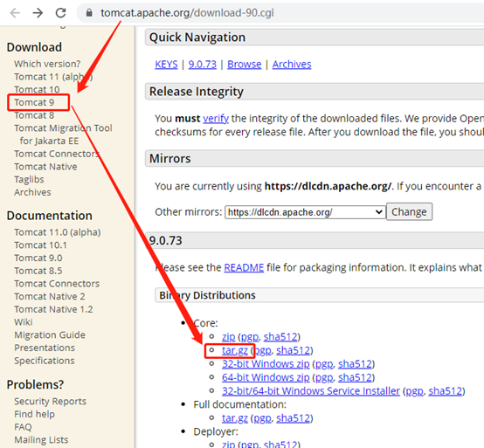Open the Other mirrors dropdown
This screenshot has width=484, height=448.
pos(305,212)
